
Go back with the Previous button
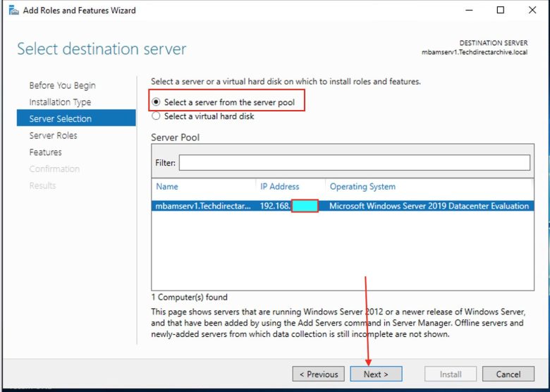point(319,374)
